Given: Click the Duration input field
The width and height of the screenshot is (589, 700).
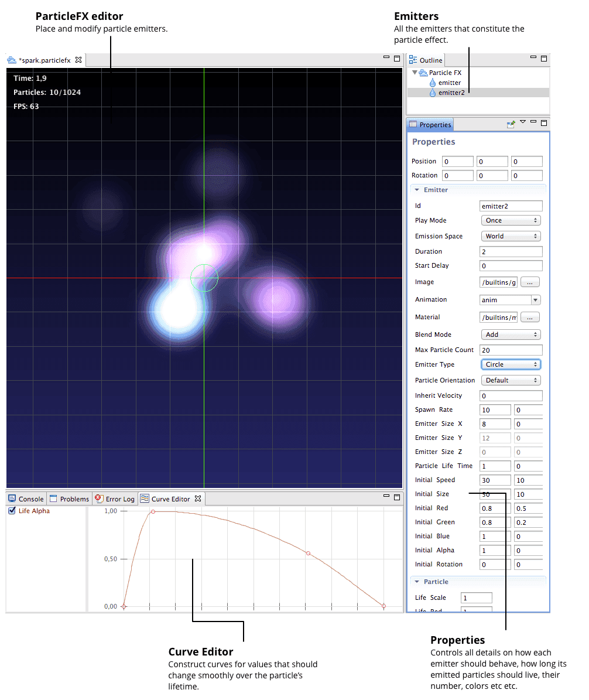Looking at the screenshot, I should (x=511, y=252).
